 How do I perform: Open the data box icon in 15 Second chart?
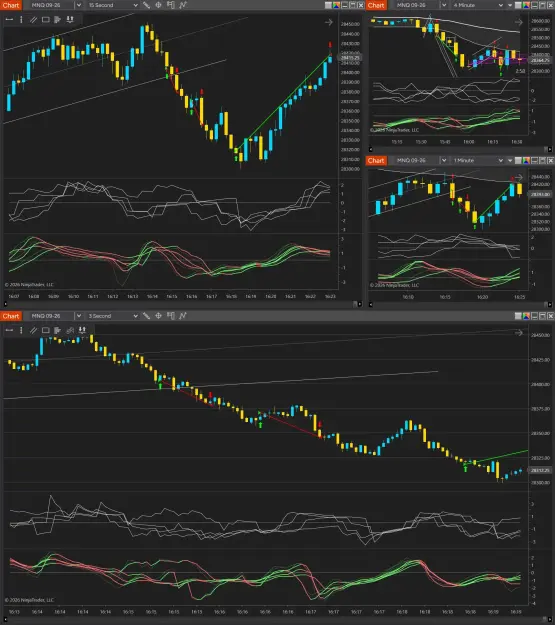(171, 5)
